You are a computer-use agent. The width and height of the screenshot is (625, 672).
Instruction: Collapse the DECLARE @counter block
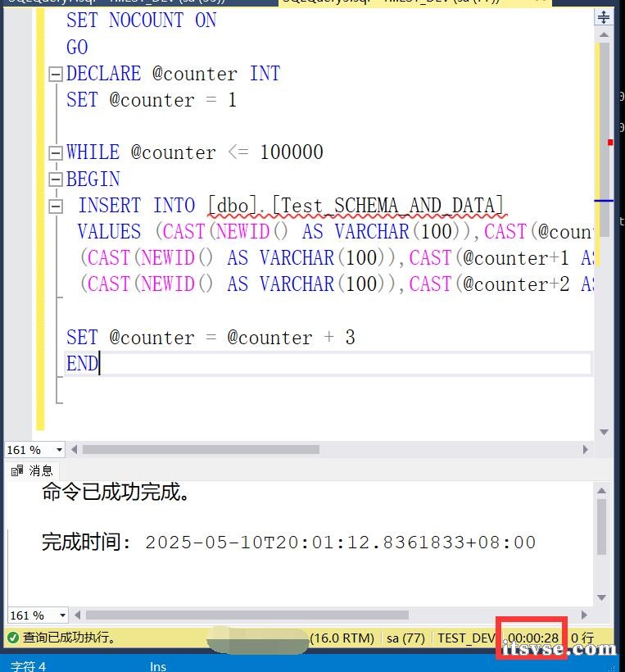point(55,75)
